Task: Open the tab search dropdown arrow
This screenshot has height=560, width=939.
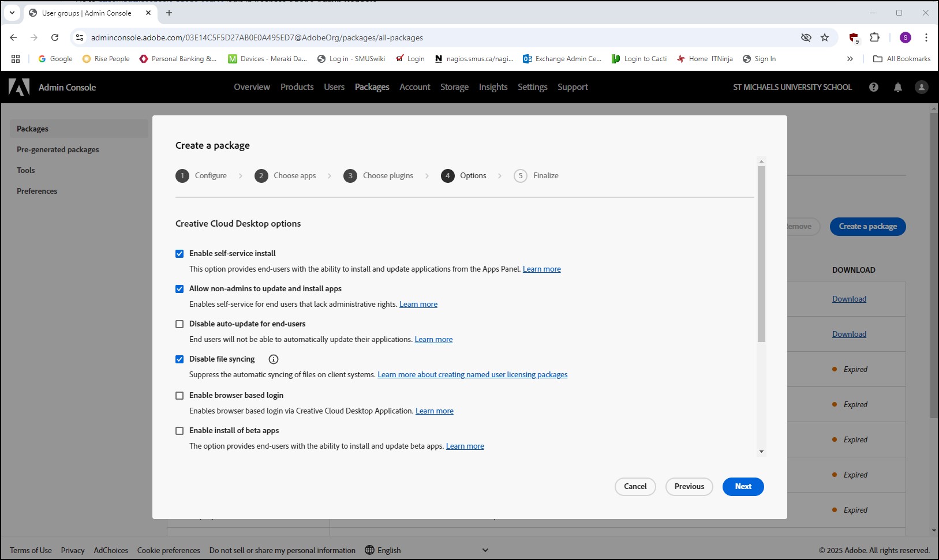Action: (x=12, y=13)
